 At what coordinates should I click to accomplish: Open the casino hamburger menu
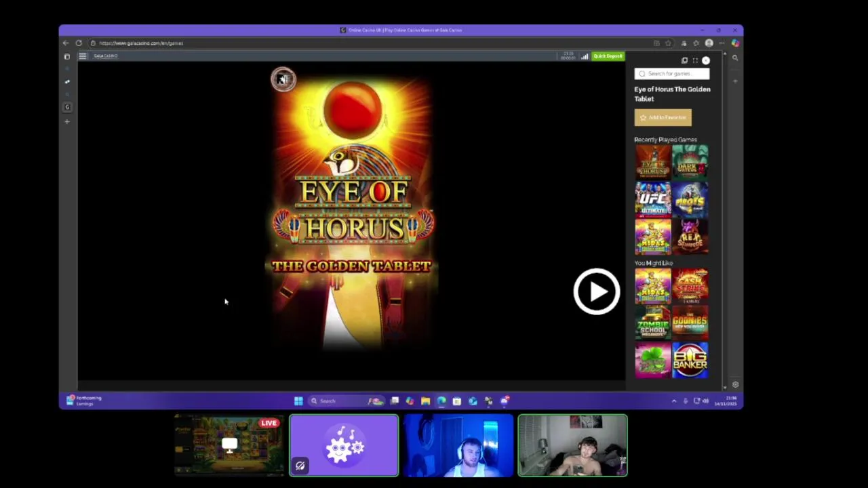(83, 56)
